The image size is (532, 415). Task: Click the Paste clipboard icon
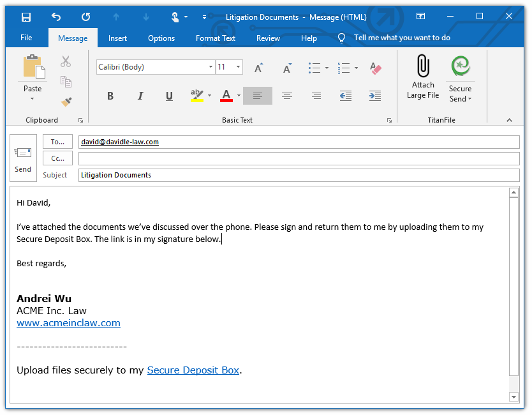coord(33,66)
